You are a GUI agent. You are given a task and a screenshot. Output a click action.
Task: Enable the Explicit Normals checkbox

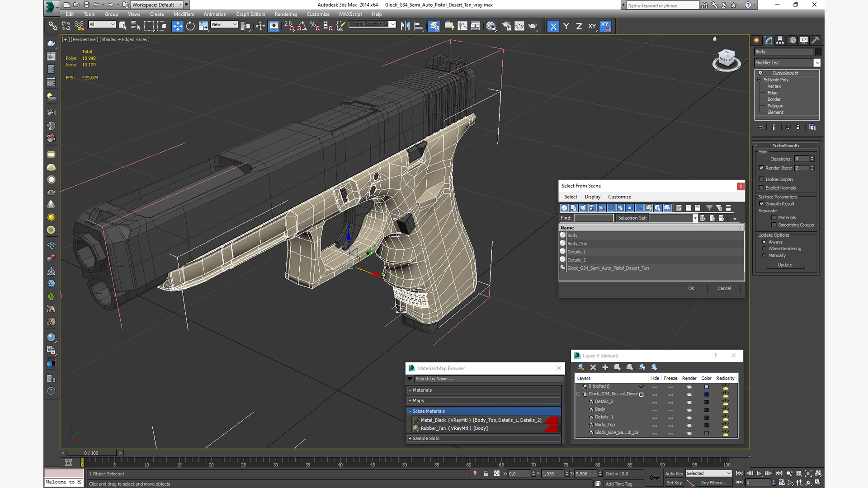click(761, 188)
